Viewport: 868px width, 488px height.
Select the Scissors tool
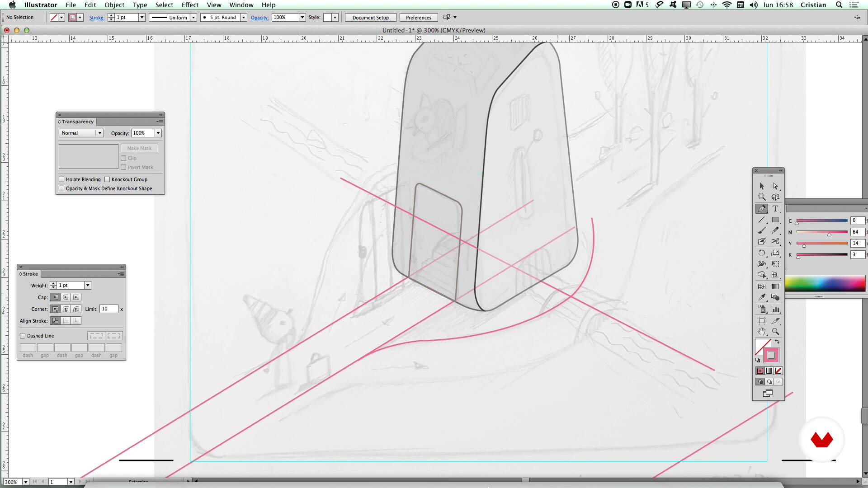point(775,242)
